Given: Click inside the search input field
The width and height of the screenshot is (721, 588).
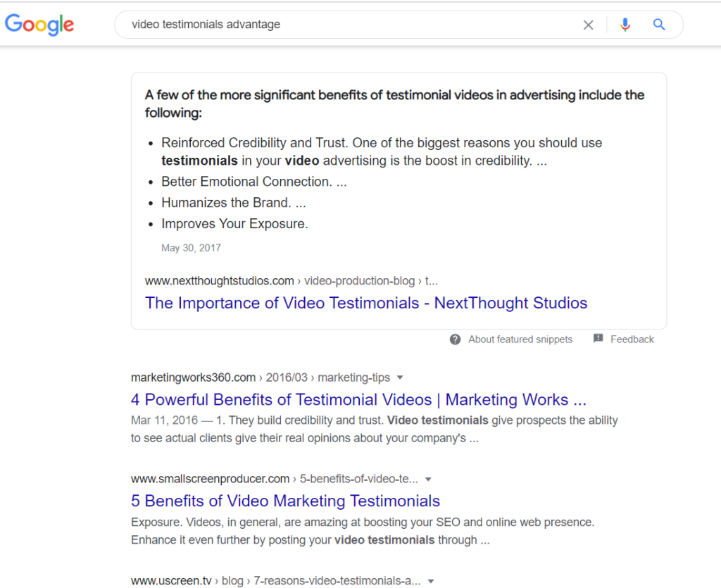Looking at the screenshot, I should [x=317, y=24].
